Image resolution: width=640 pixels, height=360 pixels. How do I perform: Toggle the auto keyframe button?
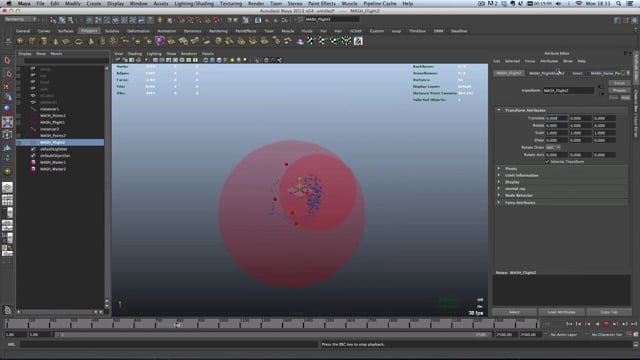pyautogui.click(x=629, y=334)
